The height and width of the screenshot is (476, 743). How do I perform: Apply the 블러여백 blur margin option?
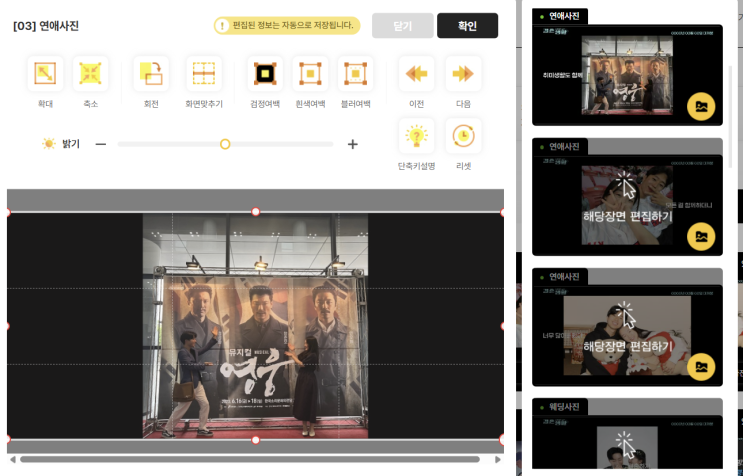click(x=355, y=73)
